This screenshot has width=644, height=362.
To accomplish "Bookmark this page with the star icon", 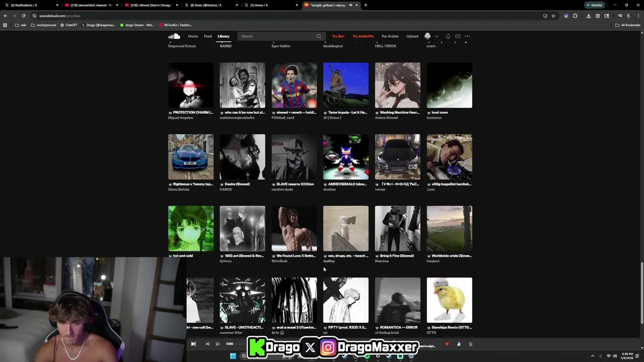I will (x=553, y=16).
